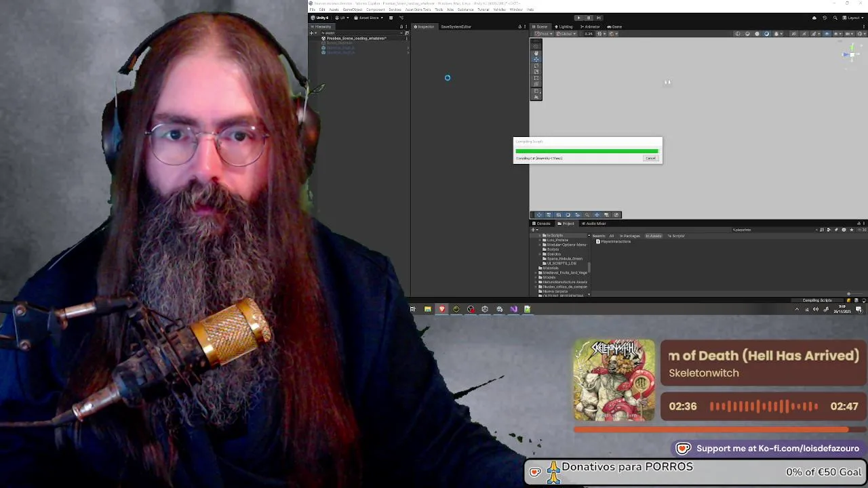Open Hierarchy plus create dropdown
The width and height of the screenshot is (868, 488).
(313, 33)
